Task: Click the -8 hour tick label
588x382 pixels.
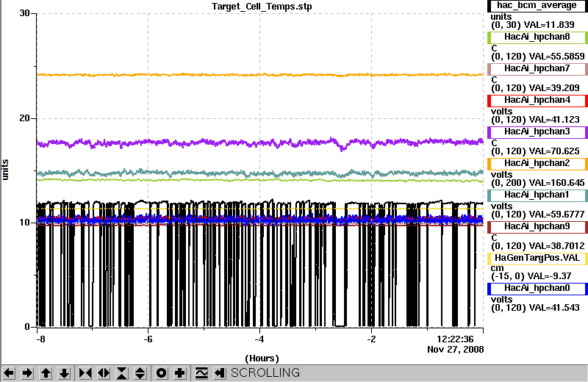Action: point(40,339)
